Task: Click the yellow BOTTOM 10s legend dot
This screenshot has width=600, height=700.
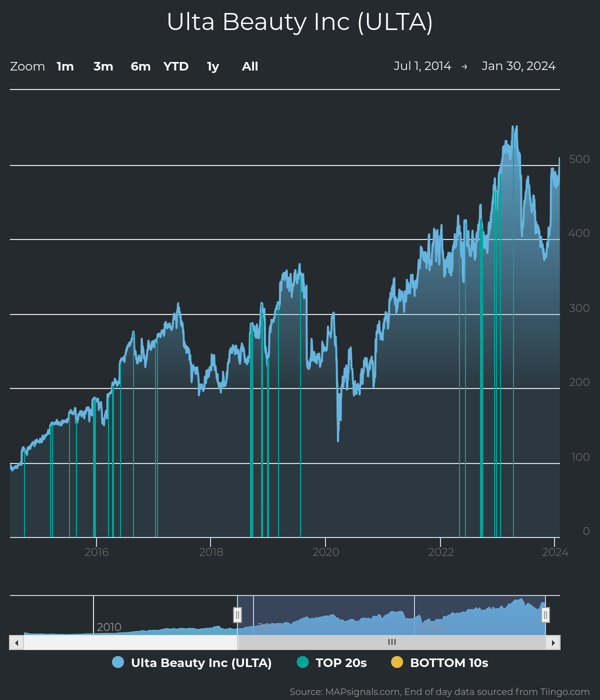Action: click(x=397, y=662)
